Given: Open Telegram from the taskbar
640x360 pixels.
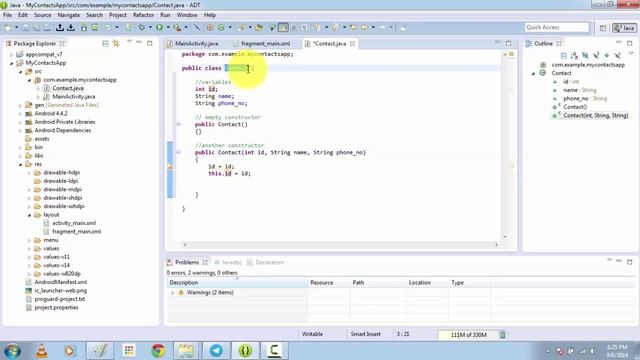Looking at the screenshot, I should tap(216, 351).
